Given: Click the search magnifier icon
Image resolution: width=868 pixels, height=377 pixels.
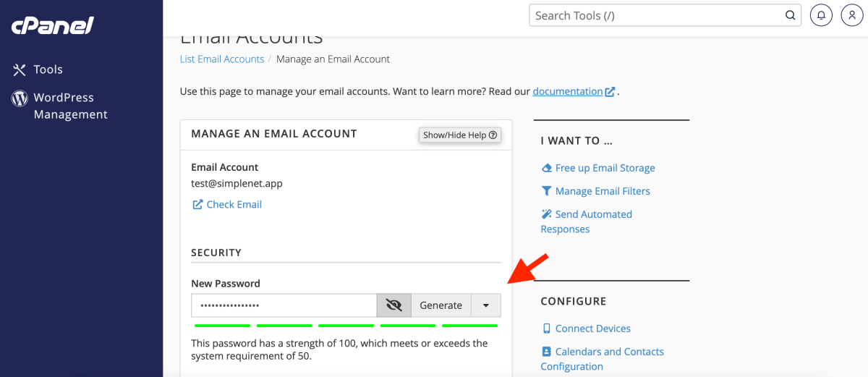Looking at the screenshot, I should coord(791,15).
